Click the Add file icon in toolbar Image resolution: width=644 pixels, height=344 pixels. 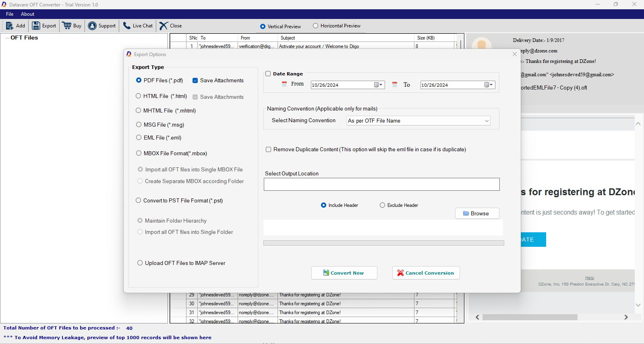click(x=9, y=26)
